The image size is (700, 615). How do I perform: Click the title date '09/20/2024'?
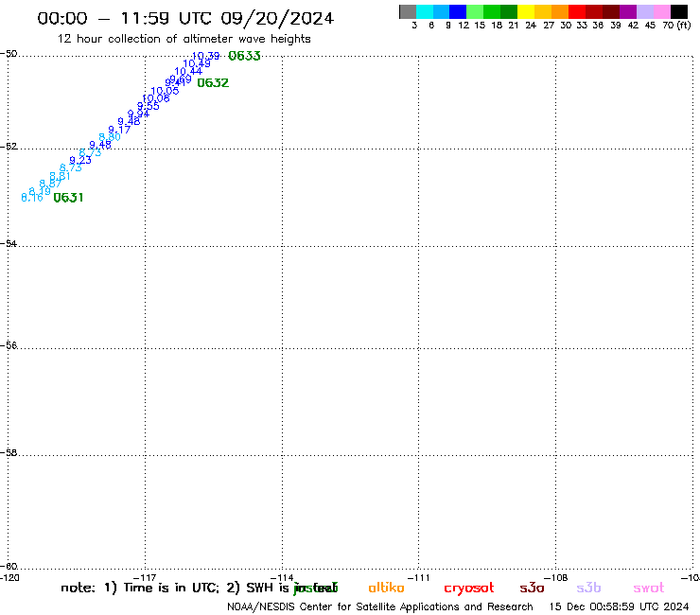[x=277, y=18]
